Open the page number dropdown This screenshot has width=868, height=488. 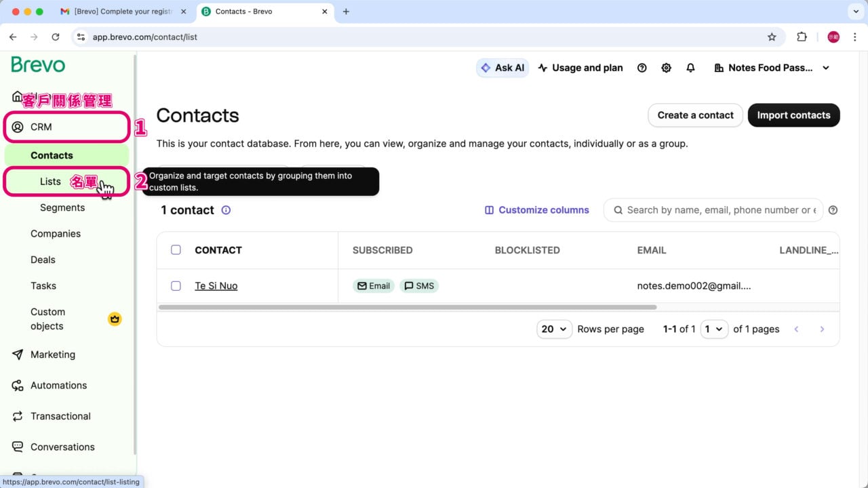(x=714, y=329)
